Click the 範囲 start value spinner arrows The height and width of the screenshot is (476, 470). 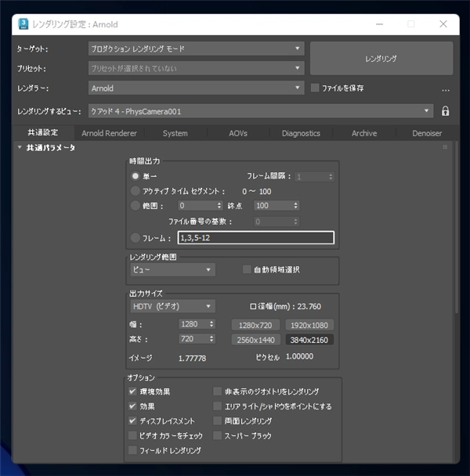tap(219, 206)
